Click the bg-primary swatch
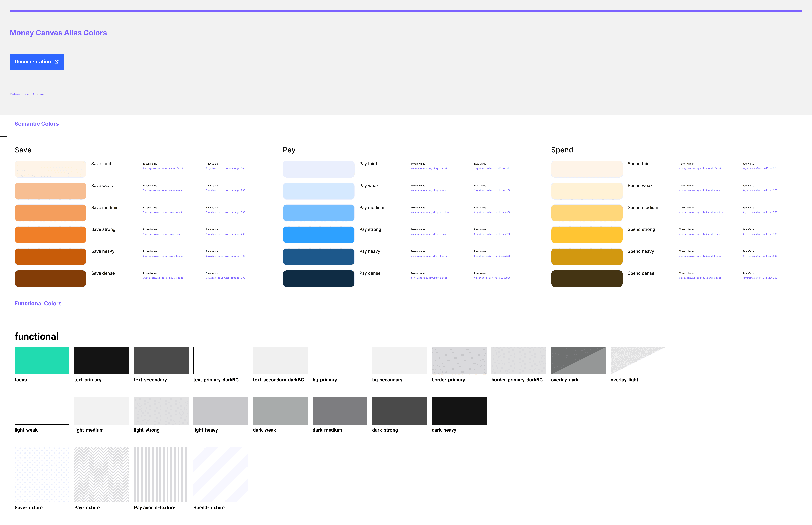 (x=340, y=361)
